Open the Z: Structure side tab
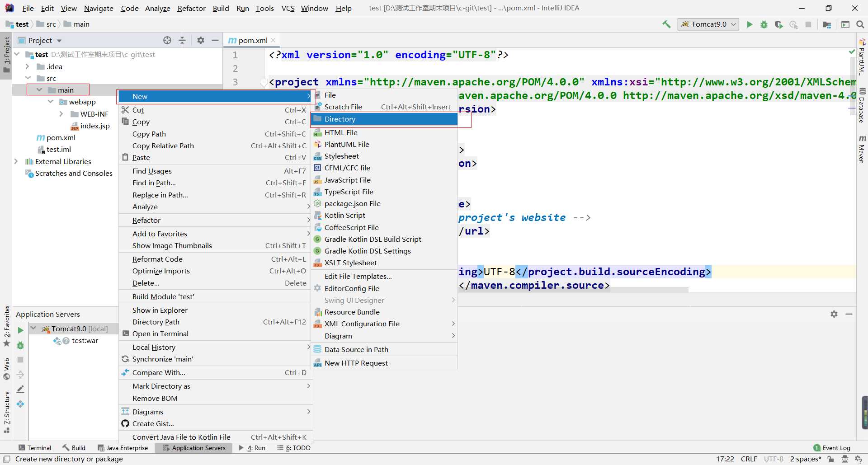The image size is (868, 465). coord(7,412)
